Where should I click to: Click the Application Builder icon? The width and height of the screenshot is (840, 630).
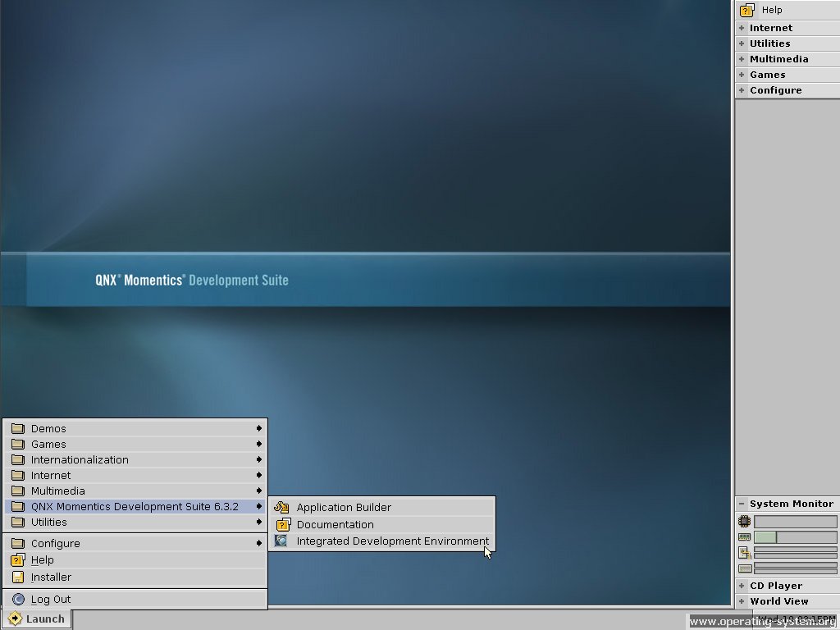282,507
